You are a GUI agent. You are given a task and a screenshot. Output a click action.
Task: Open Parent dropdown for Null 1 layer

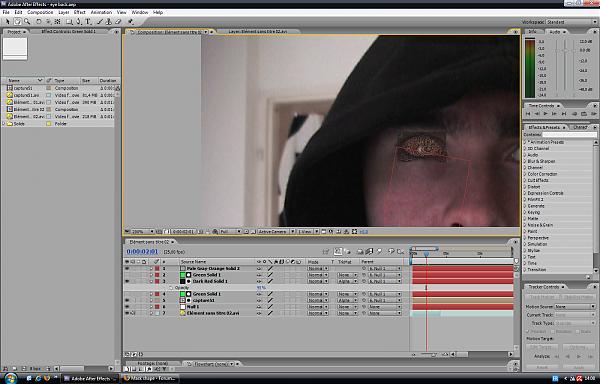385,307
